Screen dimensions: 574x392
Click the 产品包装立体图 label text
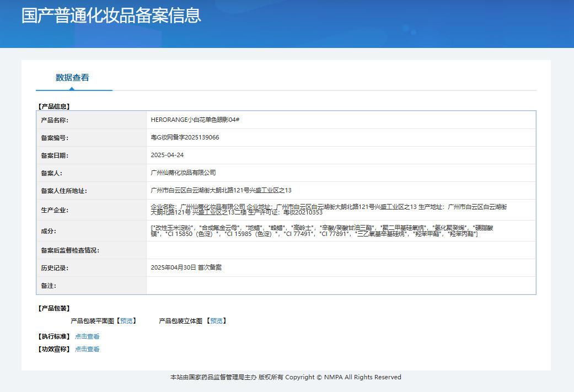pyautogui.click(x=180, y=321)
